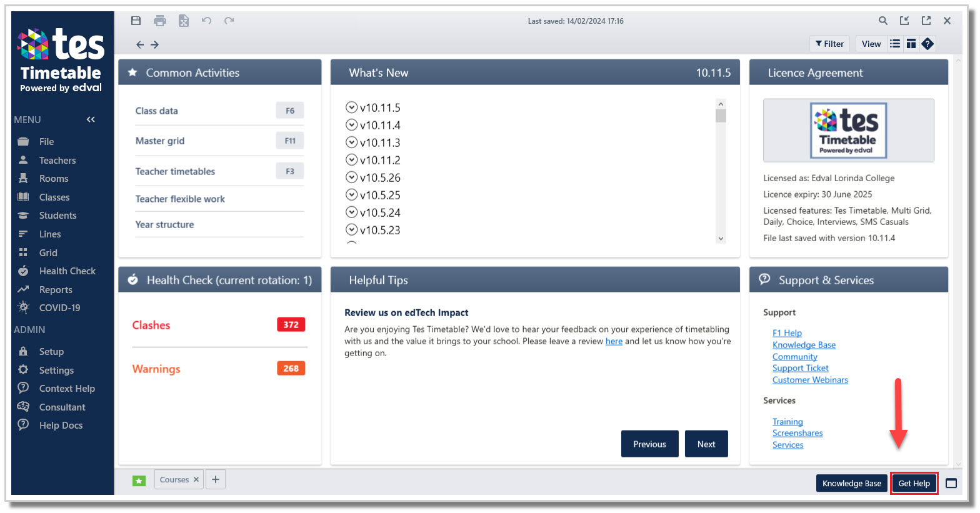
Task: Click the Filter button
Action: click(829, 44)
